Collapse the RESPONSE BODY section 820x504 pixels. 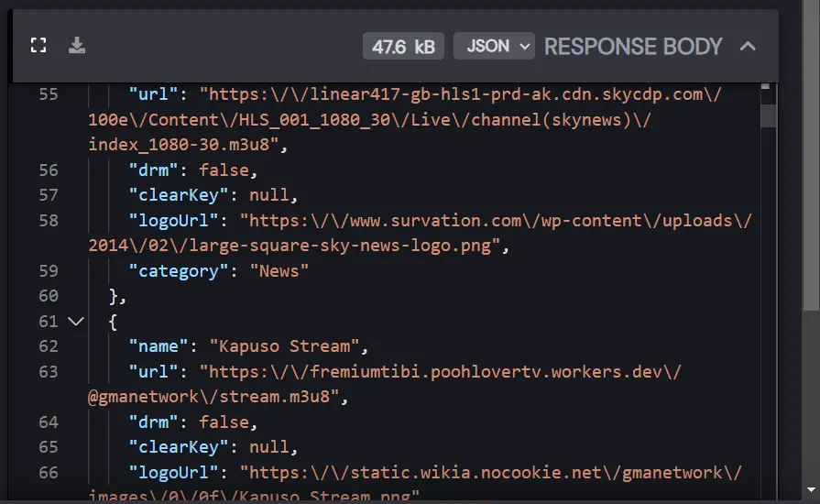[x=748, y=46]
